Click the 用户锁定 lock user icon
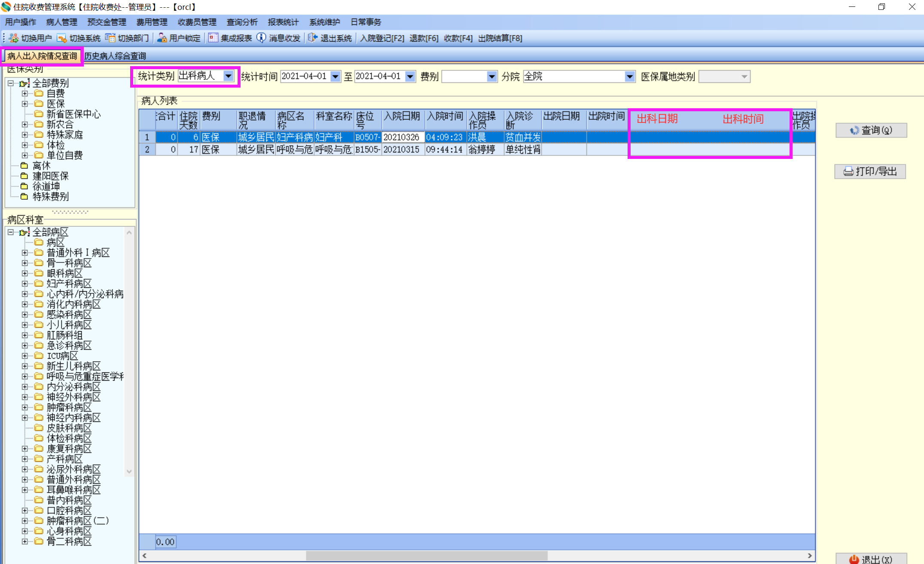Screen dimensions: 924x564 click(162, 38)
